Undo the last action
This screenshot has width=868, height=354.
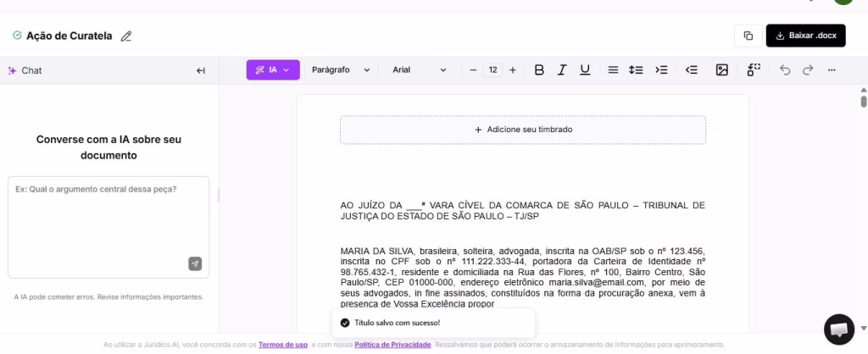(785, 70)
